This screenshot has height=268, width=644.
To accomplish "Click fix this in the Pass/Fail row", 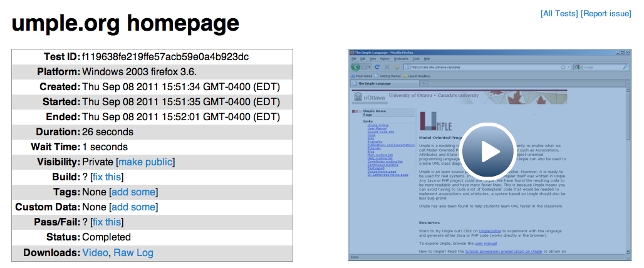I will (107, 222).
